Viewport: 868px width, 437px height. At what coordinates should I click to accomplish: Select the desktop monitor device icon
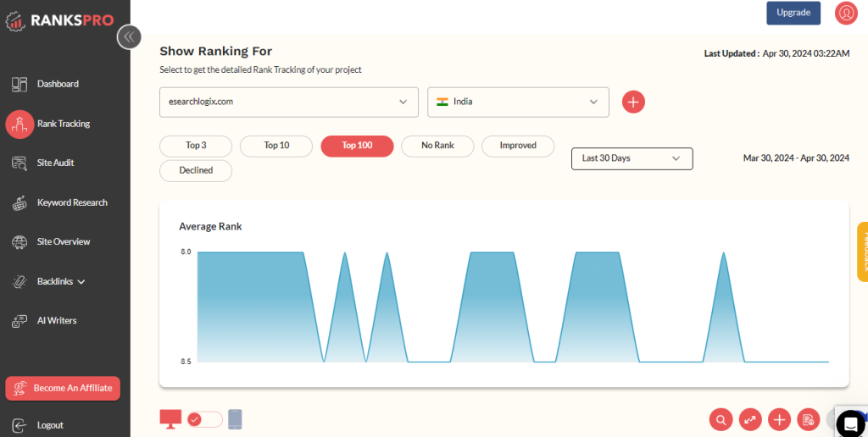pyautogui.click(x=170, y=419)
